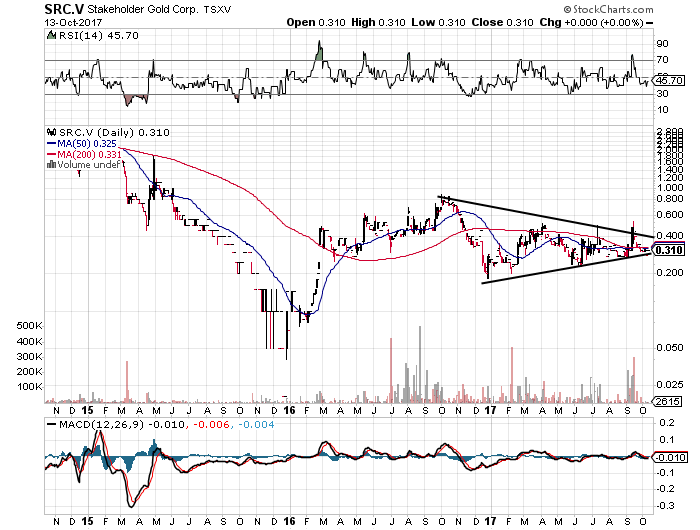
Task: Click the black MACD legend line marker
Action: point(51,424)
